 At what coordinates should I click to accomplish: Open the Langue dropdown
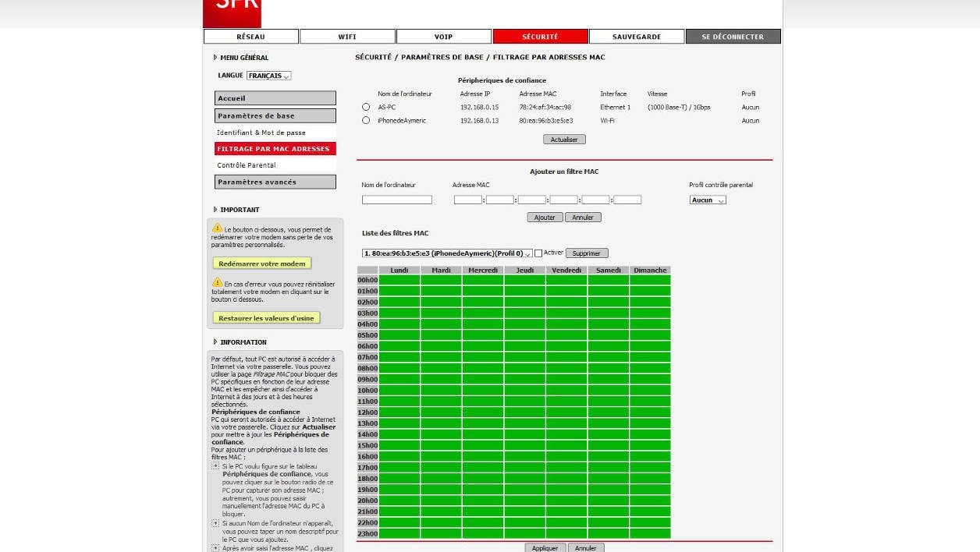[x=268, y=76]
